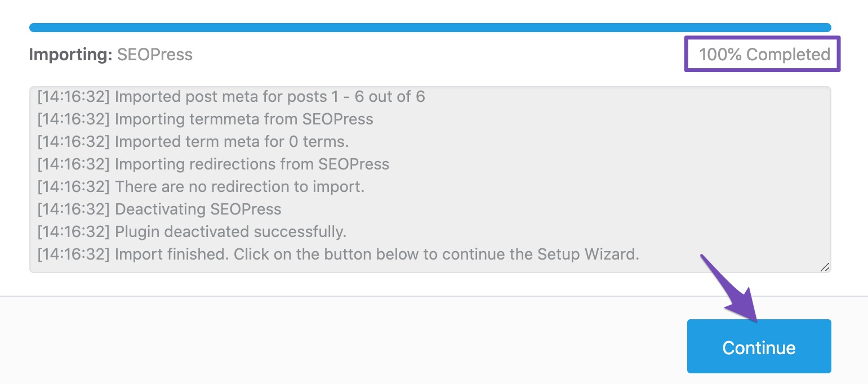This screenshot has height=384, width=868.
Task: Select log line about posts 1 - 6
Action: coord(232,97)
